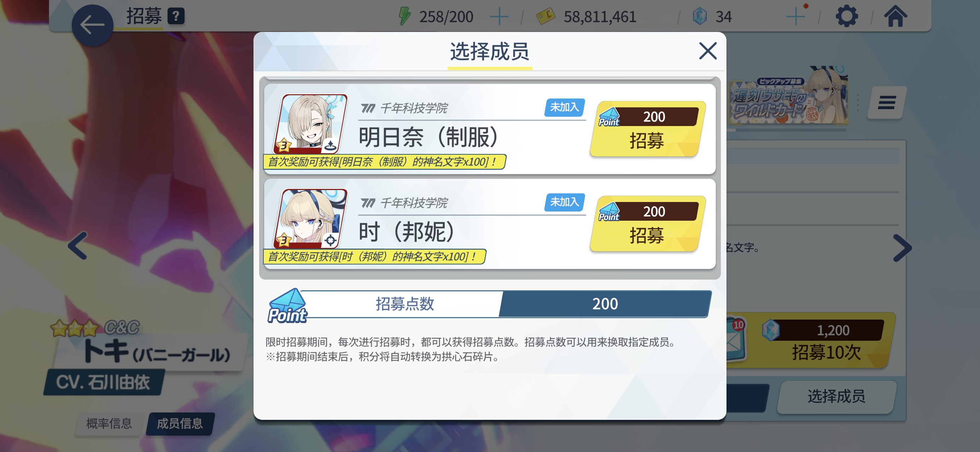Show next banner with right chevron
The image size is (980, 452).
[x=902, y=248]
